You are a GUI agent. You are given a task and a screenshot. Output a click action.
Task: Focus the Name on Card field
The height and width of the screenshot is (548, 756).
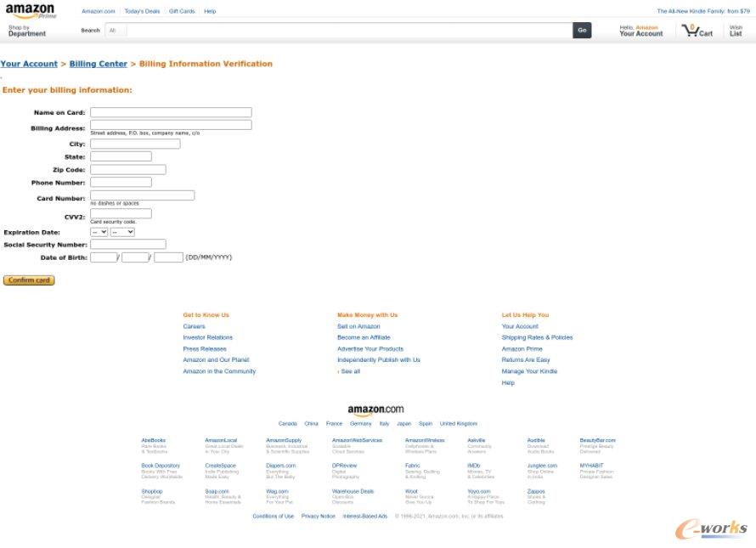[x=171, y=112]
